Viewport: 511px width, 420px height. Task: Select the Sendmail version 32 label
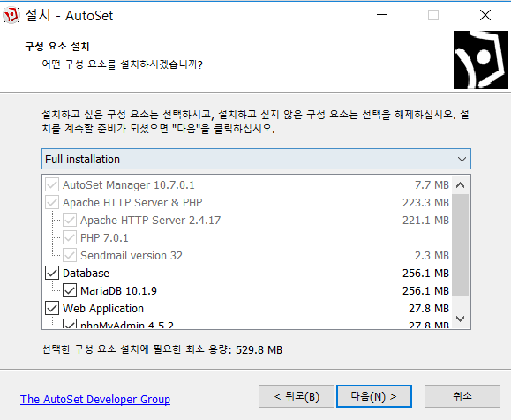coord(132,256)
